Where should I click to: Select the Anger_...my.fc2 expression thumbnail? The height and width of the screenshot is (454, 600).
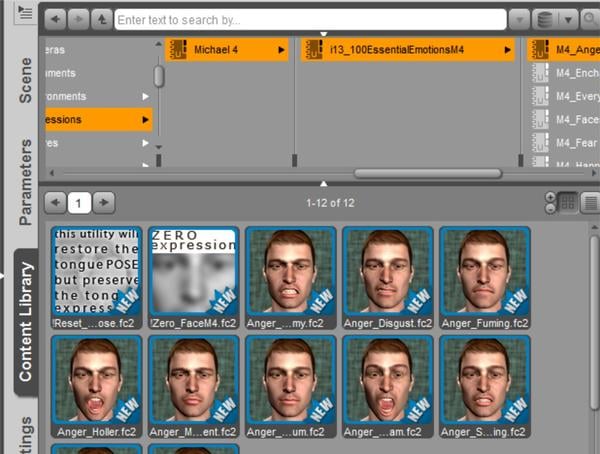pos(291,278)
